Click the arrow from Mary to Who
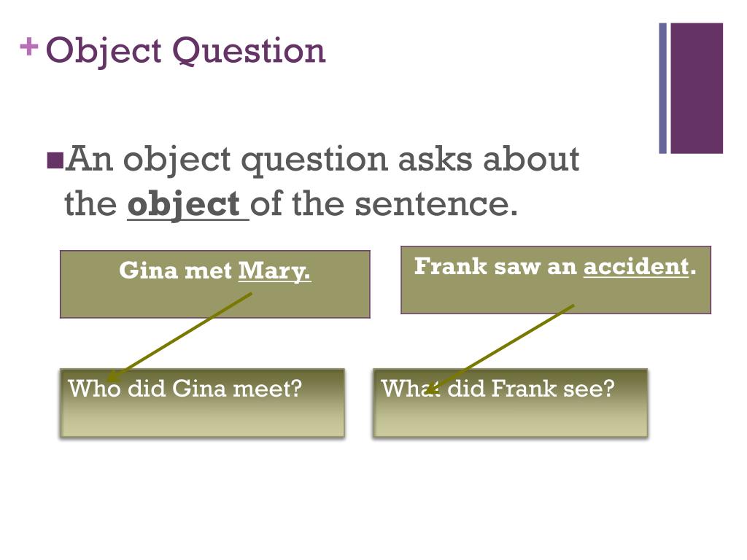 pos(179,337)
